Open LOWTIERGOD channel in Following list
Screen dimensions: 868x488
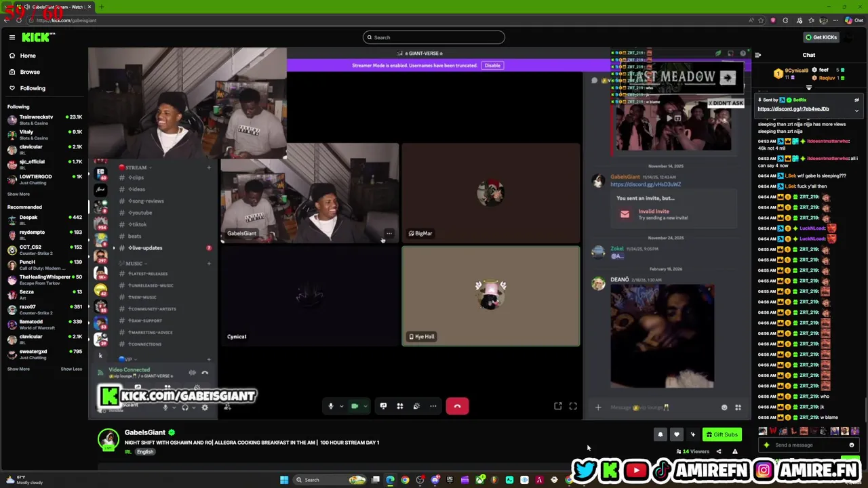point(44,179)
